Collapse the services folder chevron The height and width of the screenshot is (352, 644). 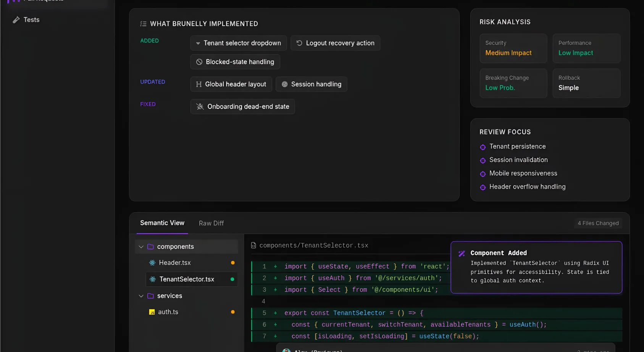pyautogui.click(x=141, y=296)
